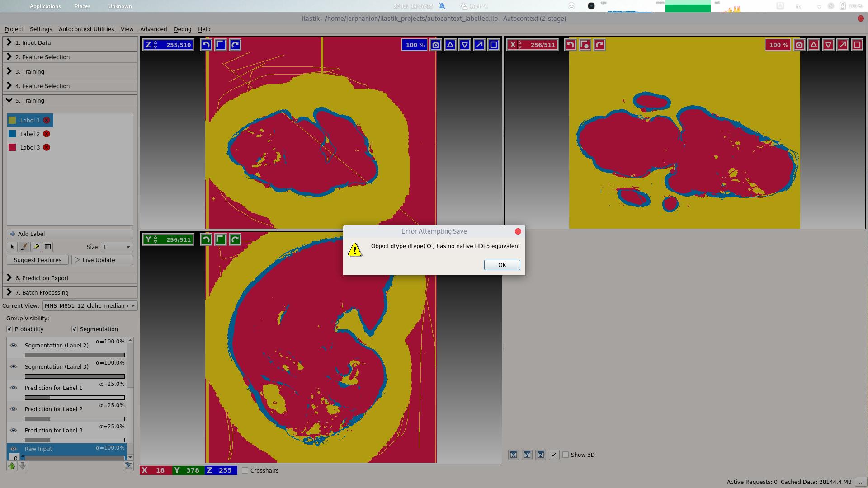
Task: Hide the Raw Input layer
Action: tap(14, 449)
